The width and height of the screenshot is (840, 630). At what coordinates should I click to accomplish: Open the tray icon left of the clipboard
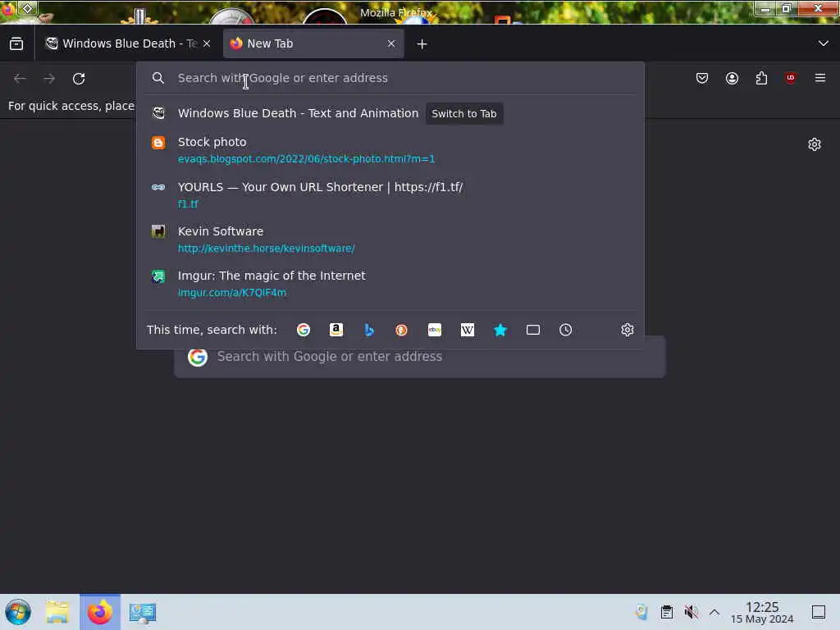[641, 612]
